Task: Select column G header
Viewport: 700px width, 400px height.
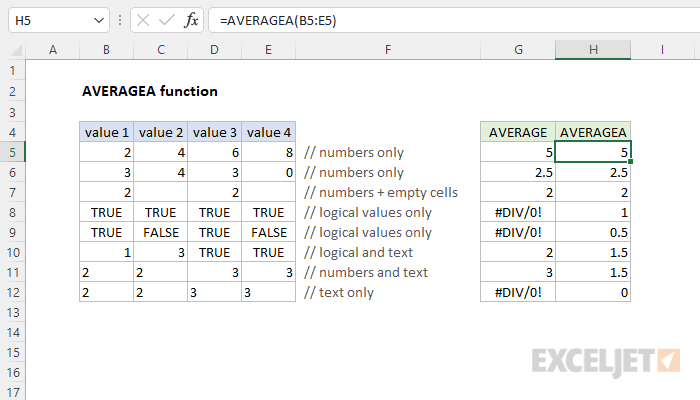Action: click(x=518, y=50)
